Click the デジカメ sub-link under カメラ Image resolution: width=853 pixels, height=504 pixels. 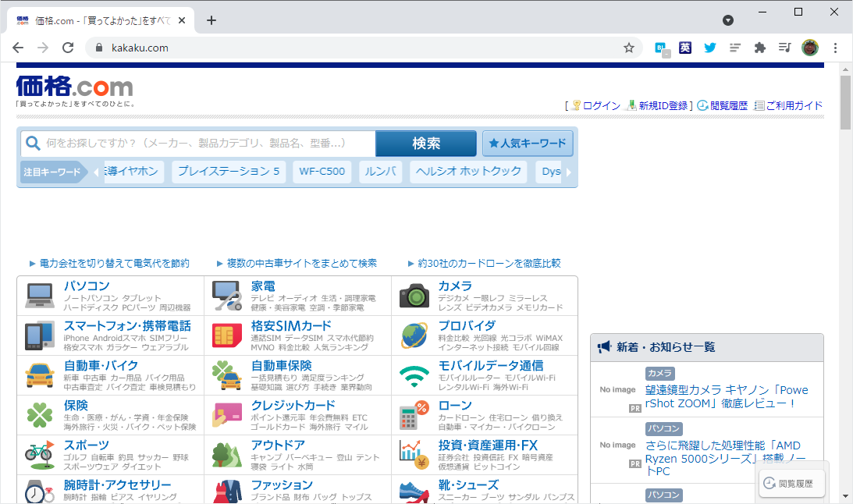[x=453, y=298]
